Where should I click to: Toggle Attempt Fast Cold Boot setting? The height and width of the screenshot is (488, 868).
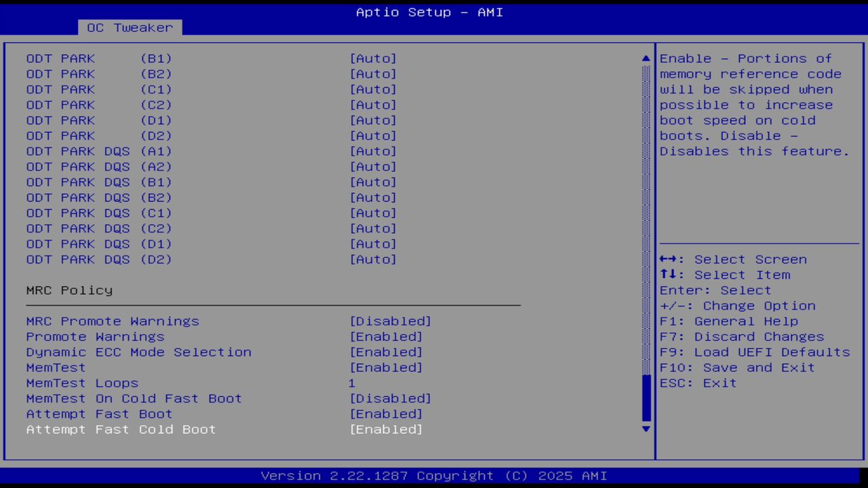pos(386,430)
